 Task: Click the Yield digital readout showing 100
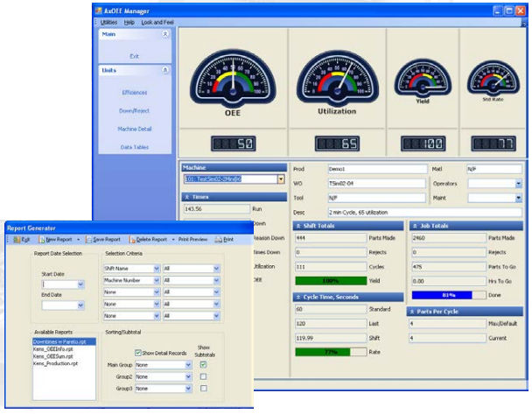click(423, 144)
